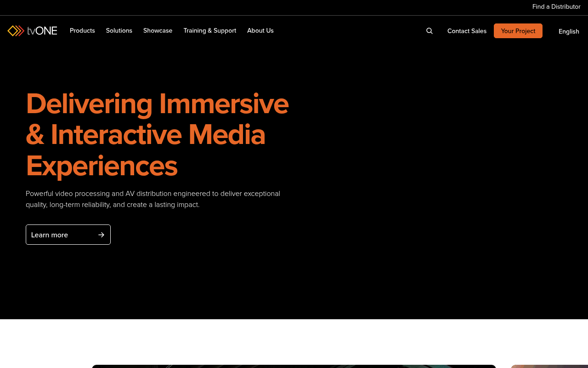Open Training & Support menu
The width and height of the screenshot is (588, 368).
point(210,30)
